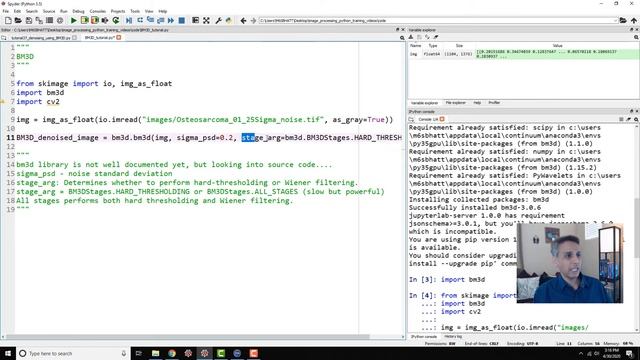The image size is (640, 360).
Task: Run the current cell
Action: (x=84, y=20)
